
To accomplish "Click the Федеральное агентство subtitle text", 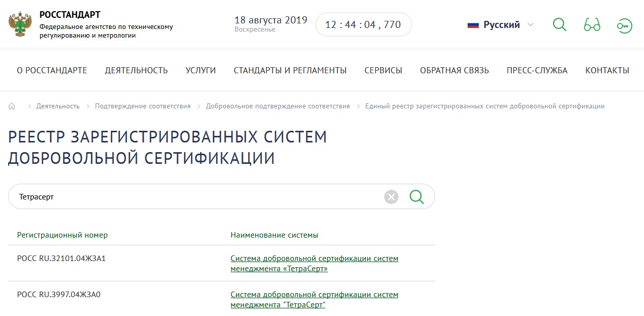I will point(106,31).
